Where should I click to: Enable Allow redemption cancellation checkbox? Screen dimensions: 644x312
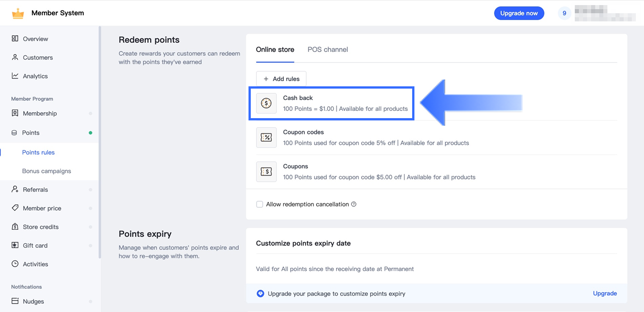(259, 204)
